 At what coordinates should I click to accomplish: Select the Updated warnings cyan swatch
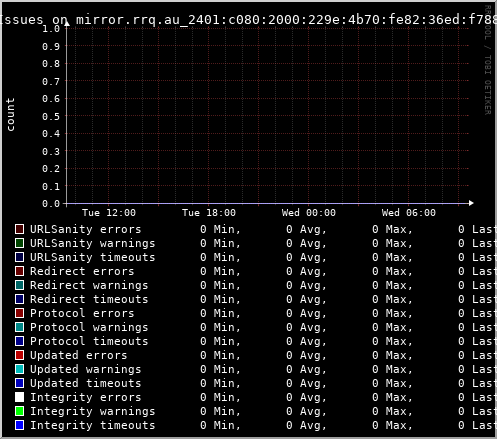coord(20,369)
